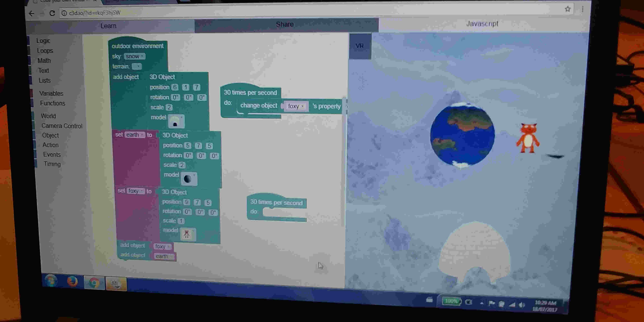The width and height of the screenshot is (644, 322).
Task: Open the Object category
Action: coord(51,135)
